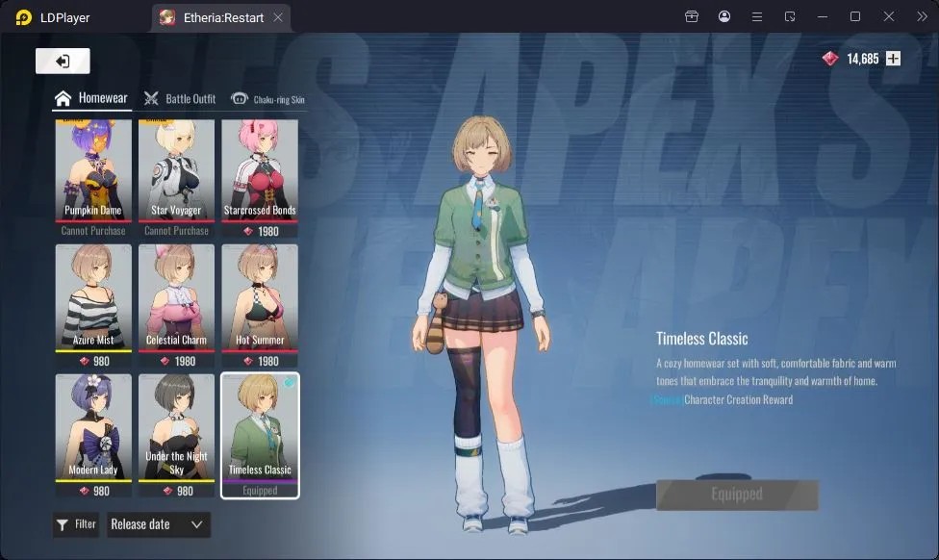939x560 pixels.
Task: Click the character model preview
Action: click(481, 323)
